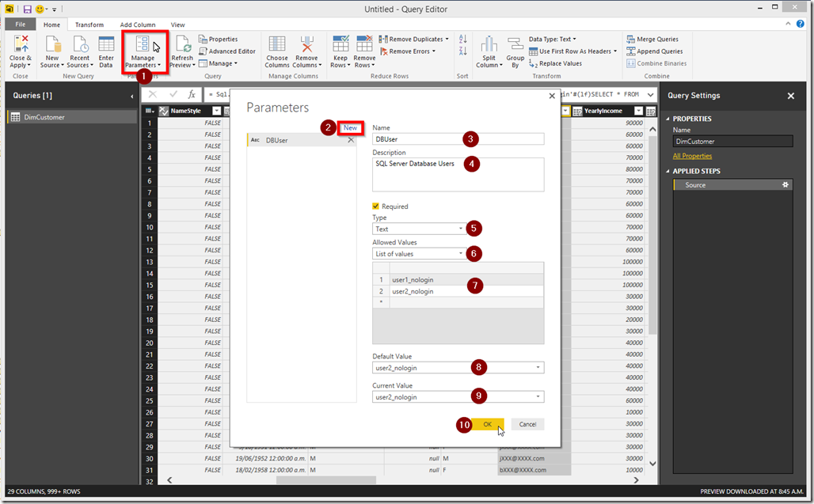Open the YearlyIncome column filter dropdown
Image resolution: width=814 pixels, height=504 pixels.
(x=638, y=111)
